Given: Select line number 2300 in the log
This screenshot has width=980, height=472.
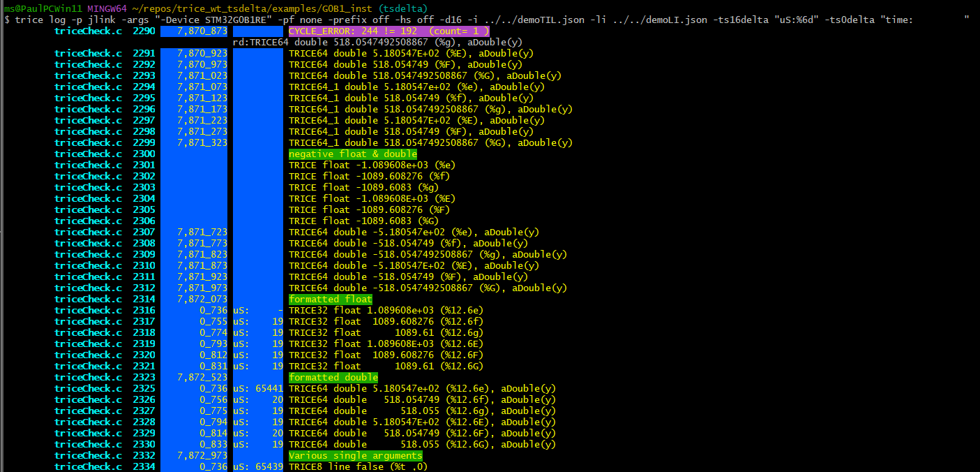Looking at the screenshot, I should pyautogui.click(x=144, y=154).
